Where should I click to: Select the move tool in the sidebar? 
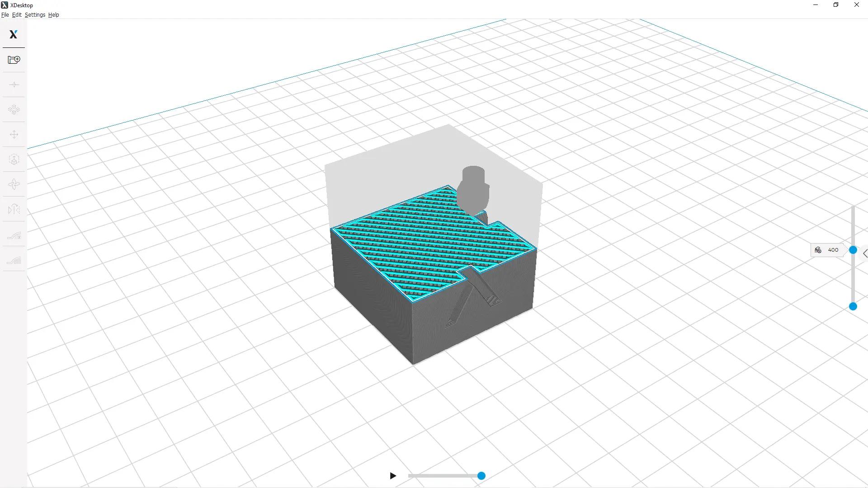pyautogui.click(x=14, y=134)
